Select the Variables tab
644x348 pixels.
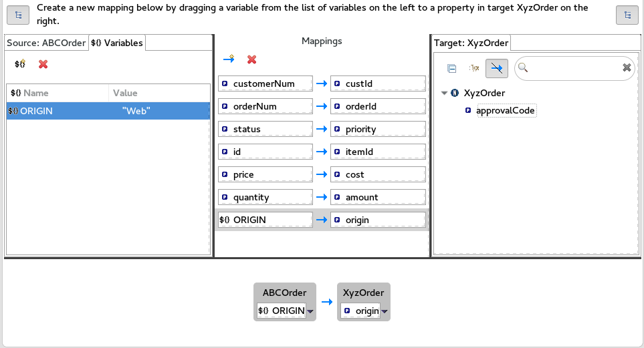coord(117,43)
